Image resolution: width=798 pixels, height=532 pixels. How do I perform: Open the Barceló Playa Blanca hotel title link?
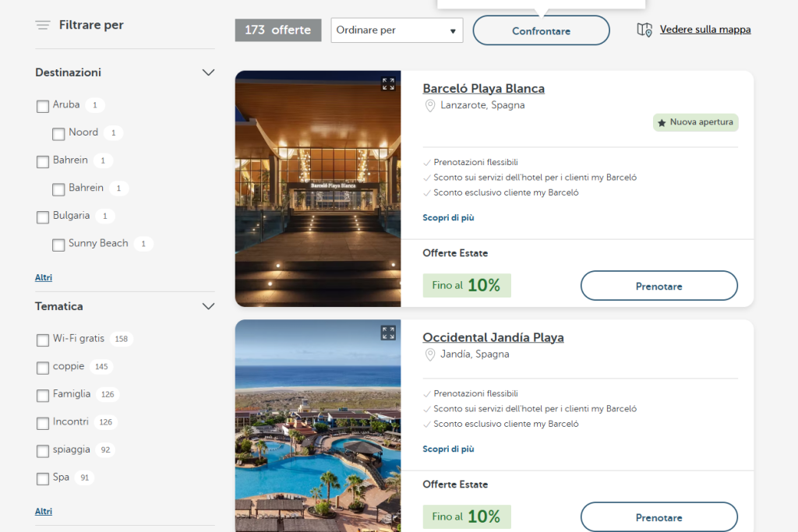(483, 89)
